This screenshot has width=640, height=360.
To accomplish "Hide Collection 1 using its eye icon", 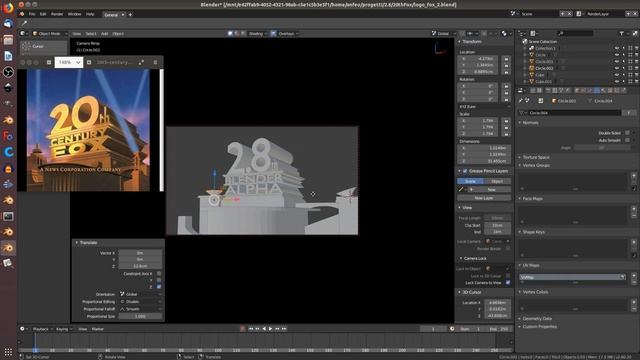I will point(617,48).
